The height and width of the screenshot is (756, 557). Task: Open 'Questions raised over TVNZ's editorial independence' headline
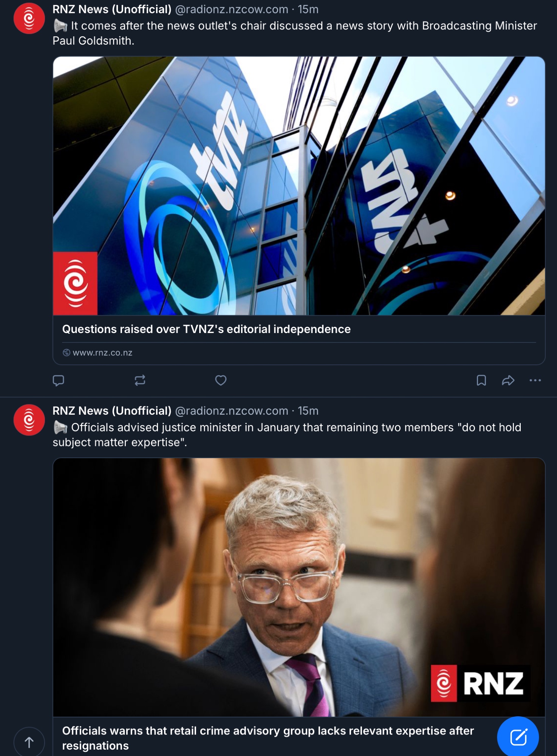coord(206,329)
